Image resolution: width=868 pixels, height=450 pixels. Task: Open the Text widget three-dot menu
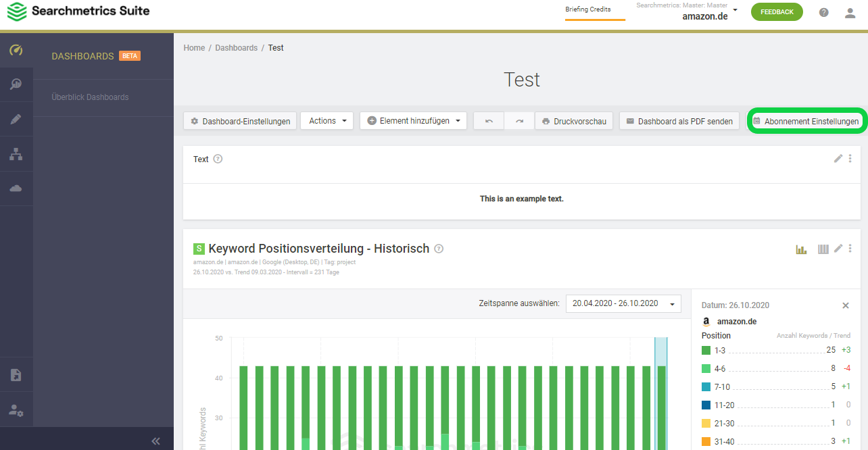(x=850, y=158)
